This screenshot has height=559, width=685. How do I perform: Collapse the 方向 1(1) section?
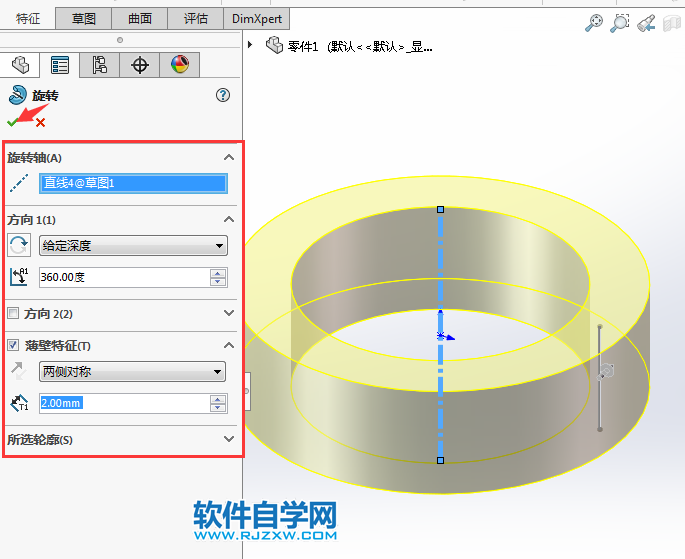[229, 219]
